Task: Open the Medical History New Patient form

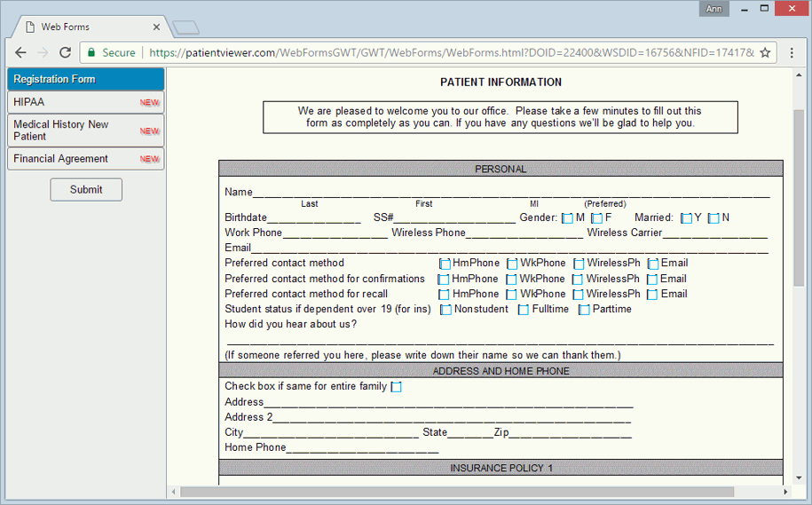Action: (x=86, y=130)
